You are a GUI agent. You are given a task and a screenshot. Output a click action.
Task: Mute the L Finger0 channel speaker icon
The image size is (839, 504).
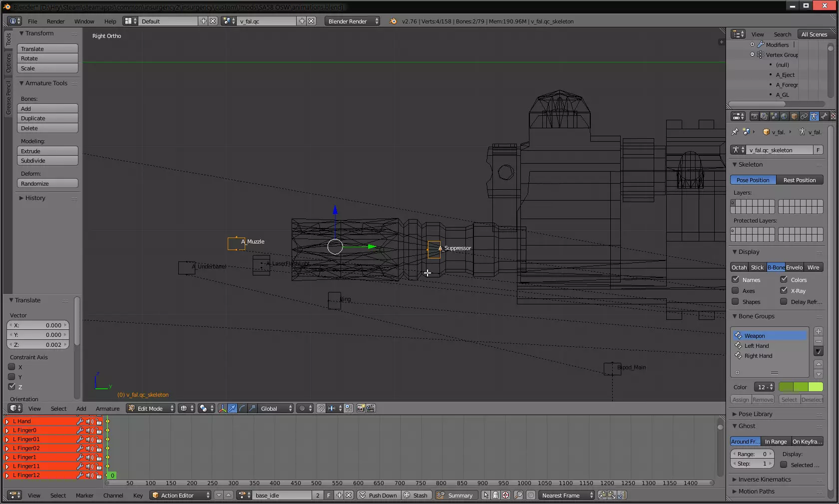coord(89,431)
